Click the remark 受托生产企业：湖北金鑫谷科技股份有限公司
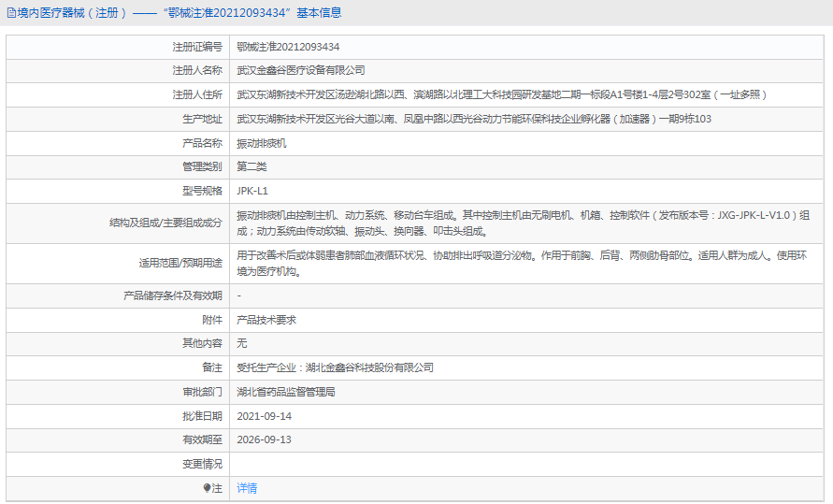 coord(336,367)
